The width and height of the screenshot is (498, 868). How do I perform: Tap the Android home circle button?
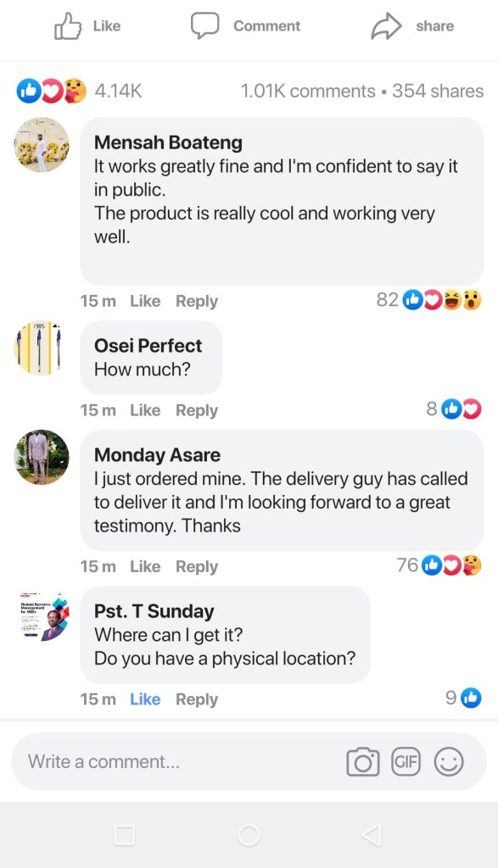click(x=249, y=835)
